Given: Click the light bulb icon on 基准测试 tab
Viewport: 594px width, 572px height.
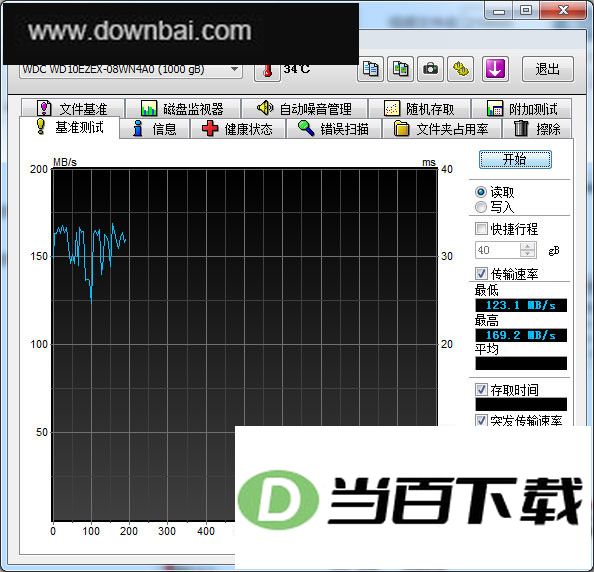Looking at the screenshot, I should point(40,127).
